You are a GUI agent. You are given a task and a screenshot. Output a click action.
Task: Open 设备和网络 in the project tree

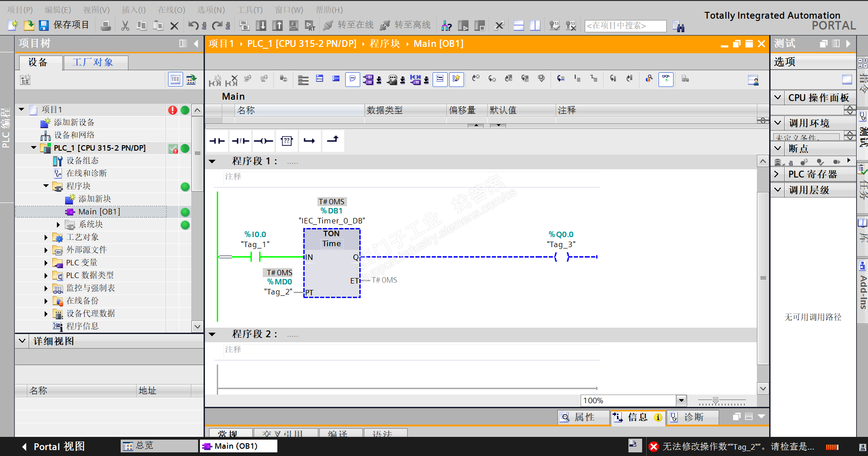(74, 135)
